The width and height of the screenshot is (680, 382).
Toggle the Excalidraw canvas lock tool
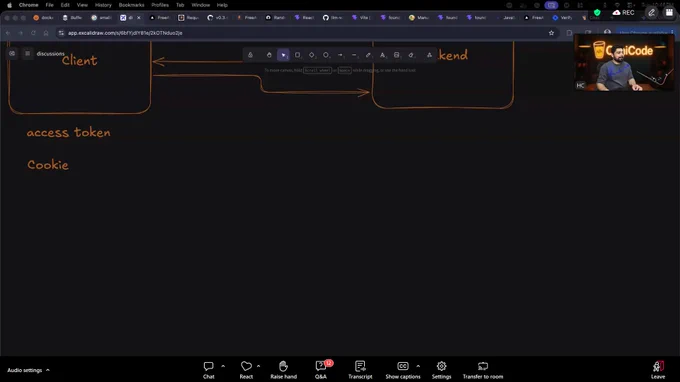250,55
